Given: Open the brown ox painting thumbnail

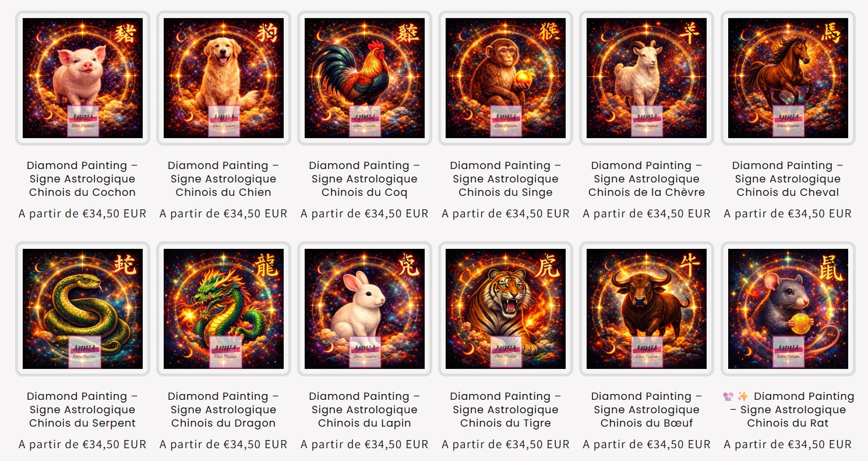Looking at the screenshot, I should 647,309.
